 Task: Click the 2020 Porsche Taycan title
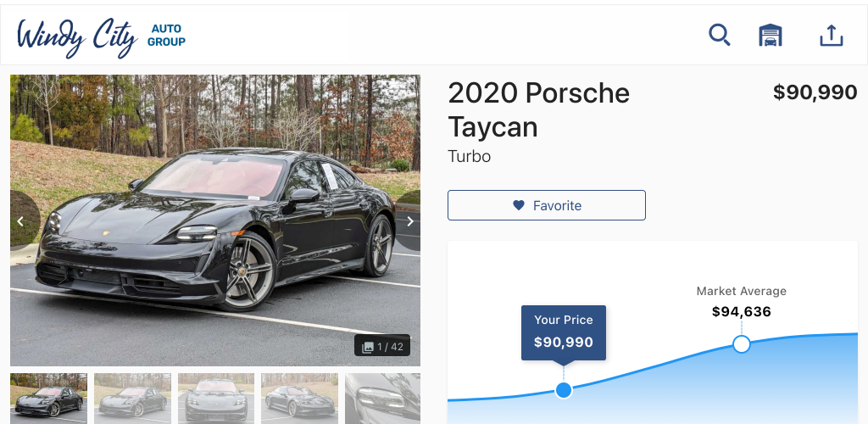(538, 109)
